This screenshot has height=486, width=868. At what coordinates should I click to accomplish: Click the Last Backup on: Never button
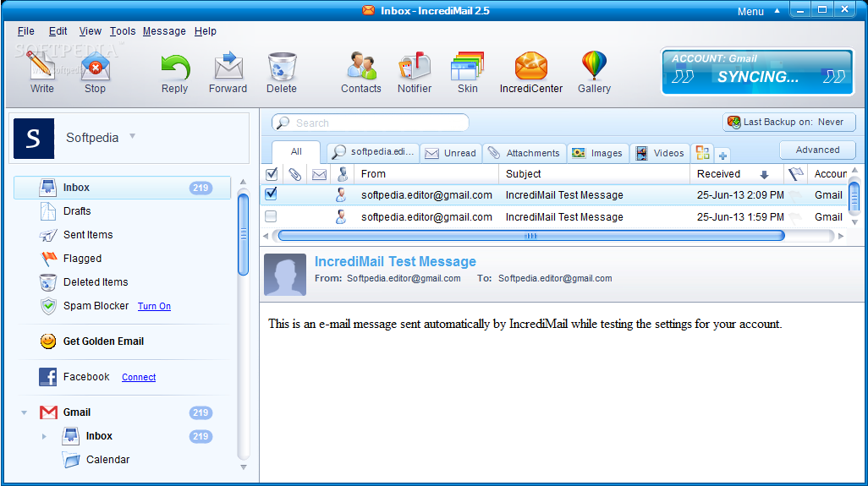789,123
